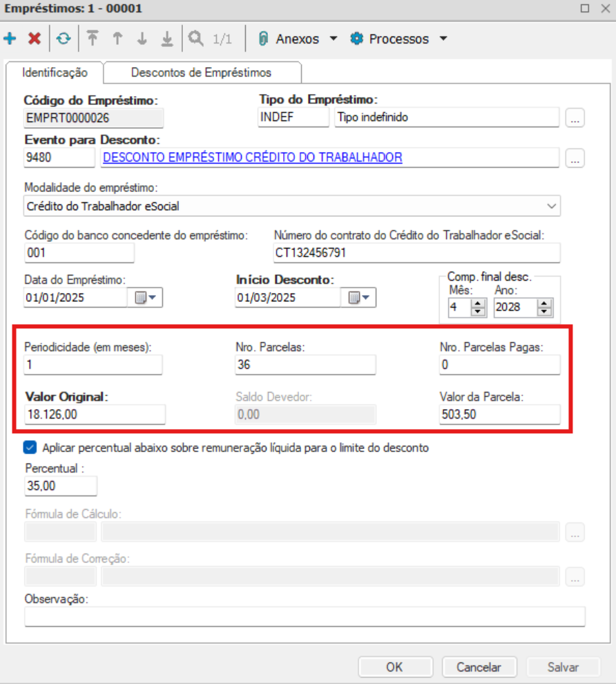The width and height of the screenshot is (616, 684).
Task: Click the Mês field showing 4
Action: 459,307
